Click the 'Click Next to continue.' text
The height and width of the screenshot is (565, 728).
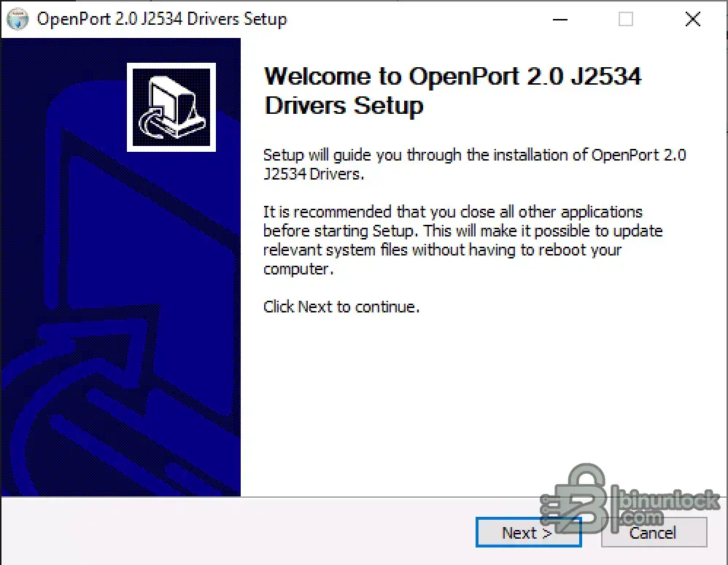pos(341,307)
